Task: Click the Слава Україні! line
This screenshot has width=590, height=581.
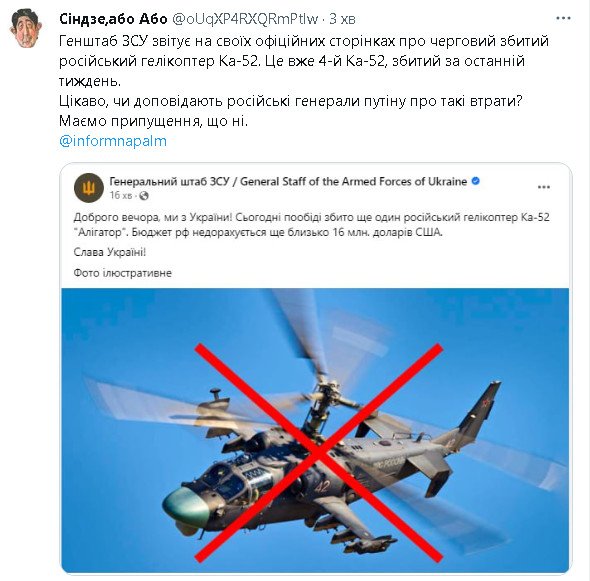Action: pos(109,252)
